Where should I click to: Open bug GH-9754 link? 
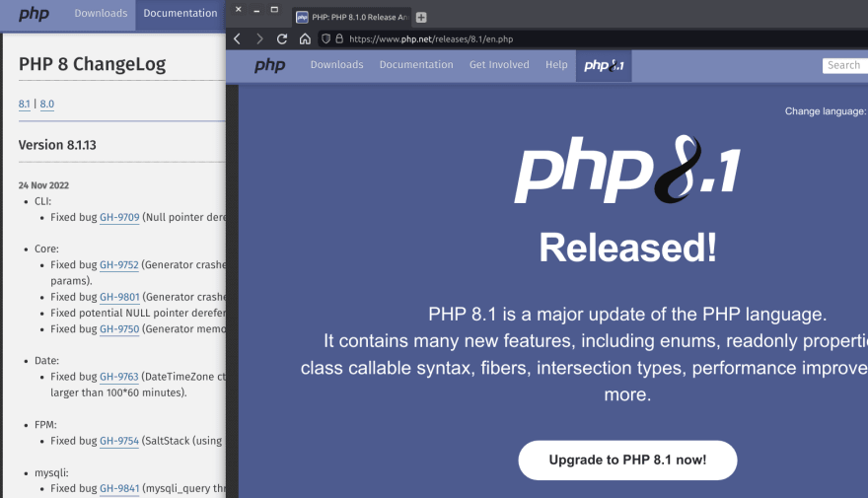click(119, 441)
